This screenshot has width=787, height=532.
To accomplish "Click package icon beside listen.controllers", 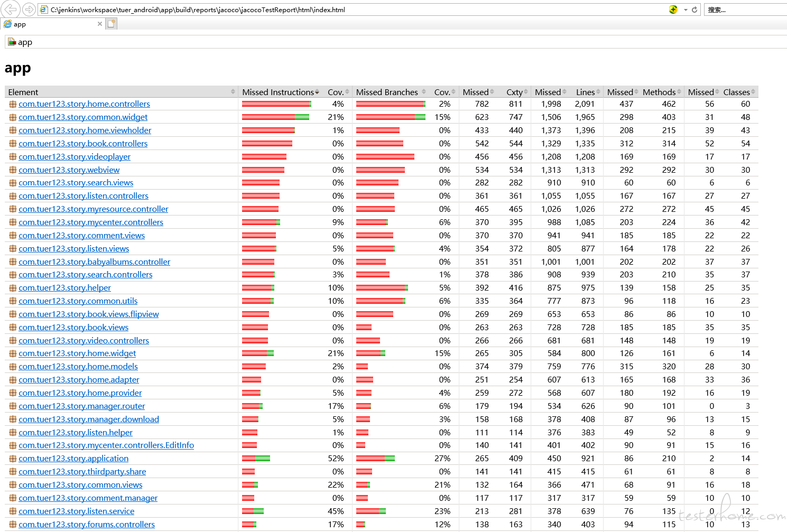I will (13, 196).
